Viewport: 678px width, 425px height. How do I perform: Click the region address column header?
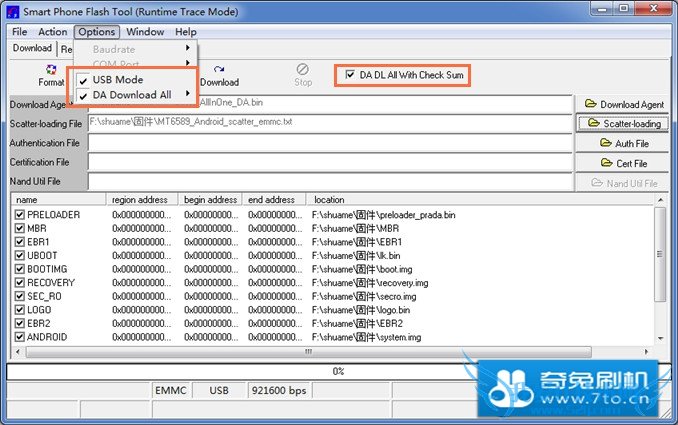point(142,199)
